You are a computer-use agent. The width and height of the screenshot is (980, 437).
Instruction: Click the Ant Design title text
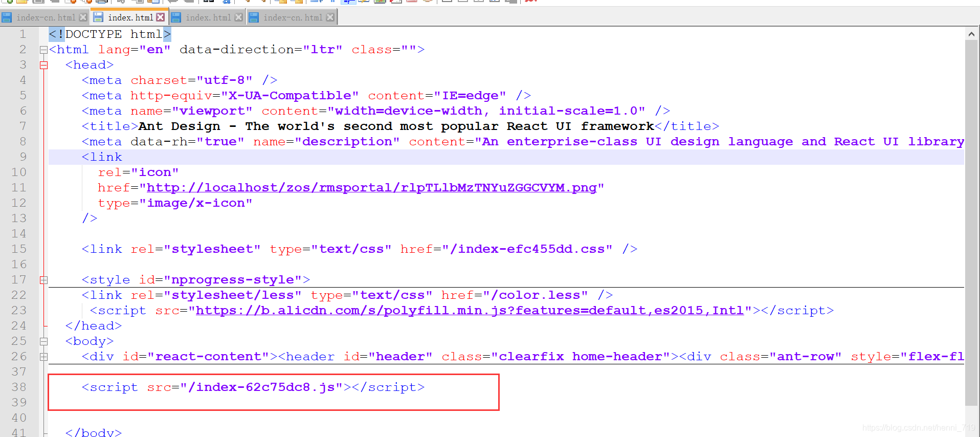396,126
